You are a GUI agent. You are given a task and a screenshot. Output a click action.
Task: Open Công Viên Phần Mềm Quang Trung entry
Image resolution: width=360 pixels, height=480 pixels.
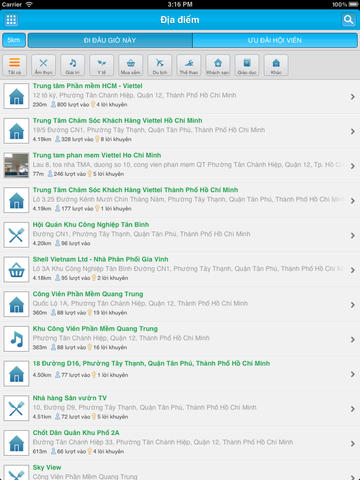pyautogui.click(x=180, y=304)
